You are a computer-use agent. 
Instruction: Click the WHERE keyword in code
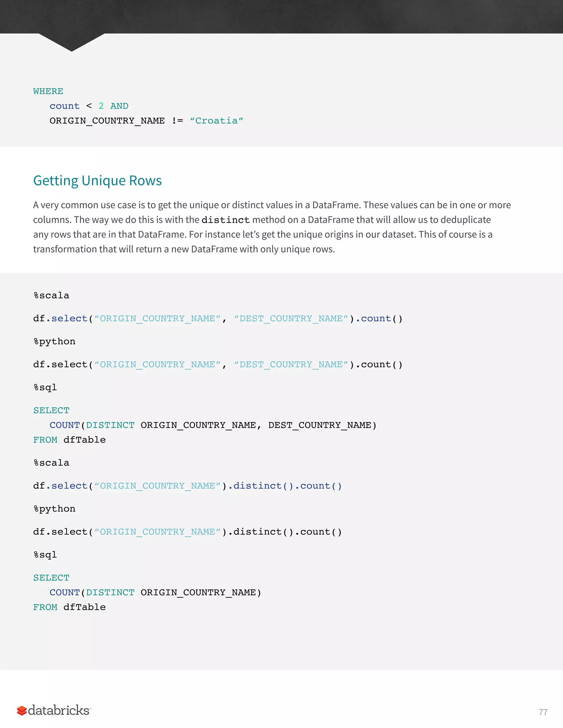(48, 91)
